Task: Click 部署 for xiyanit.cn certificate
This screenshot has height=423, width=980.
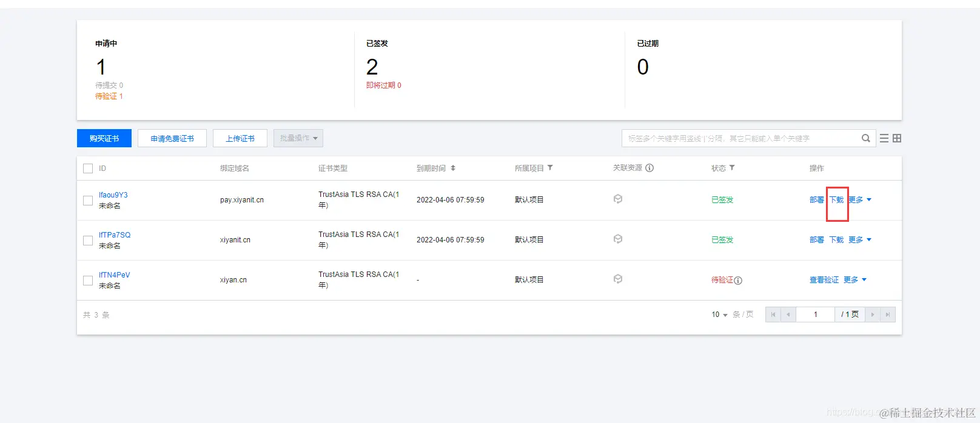Action: click(817, 239)
